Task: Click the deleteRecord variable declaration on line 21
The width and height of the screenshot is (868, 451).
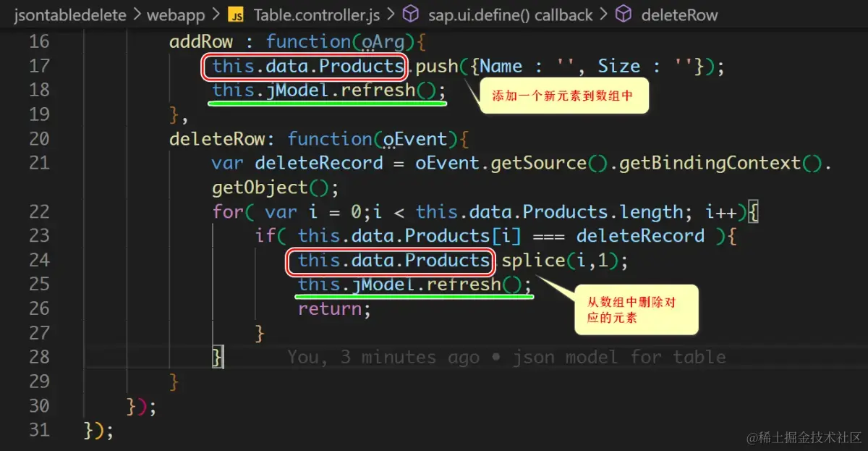Action: coord(319,164)
